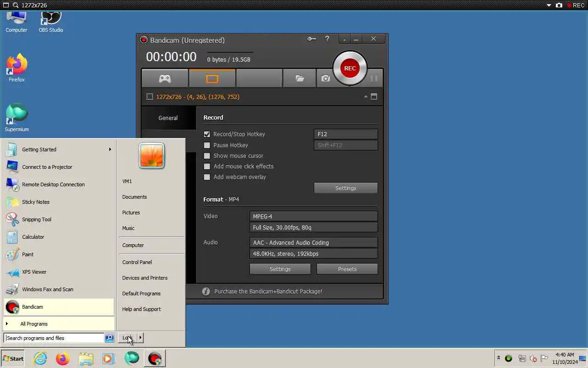Open the General settings tab

click(168, 118)
